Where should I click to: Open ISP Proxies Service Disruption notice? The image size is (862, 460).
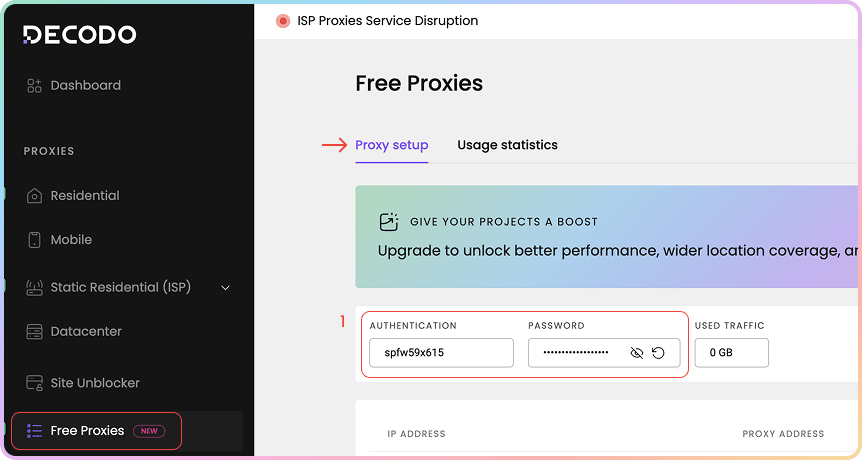click(388, 21)
